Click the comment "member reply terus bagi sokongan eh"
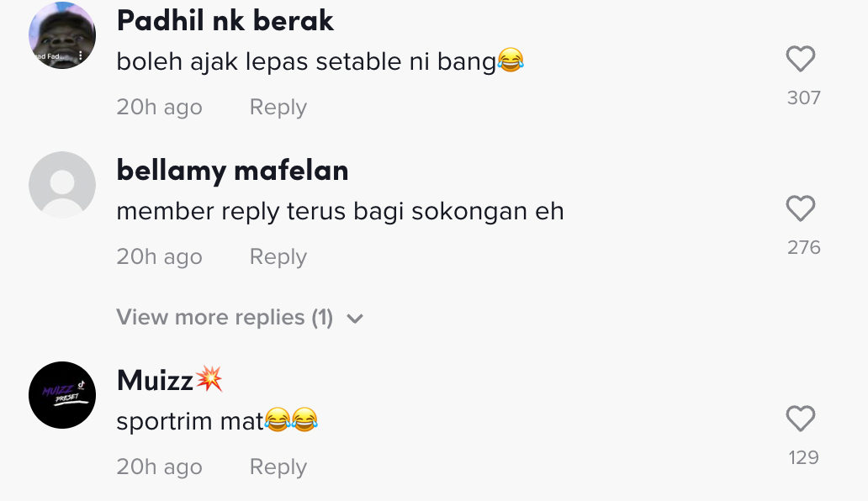This screenshot has height=501, width=868. (340, 211)
